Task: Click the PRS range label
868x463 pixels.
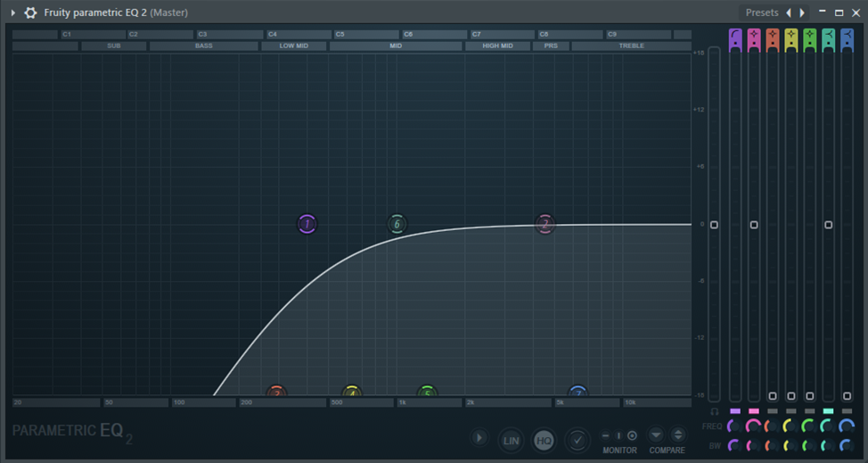Action: [x=551, y=46]
